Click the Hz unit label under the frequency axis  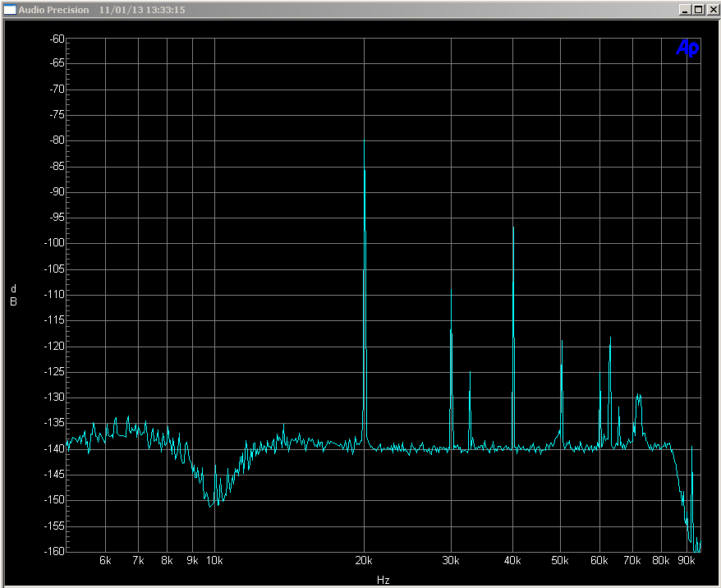(383, 580)
